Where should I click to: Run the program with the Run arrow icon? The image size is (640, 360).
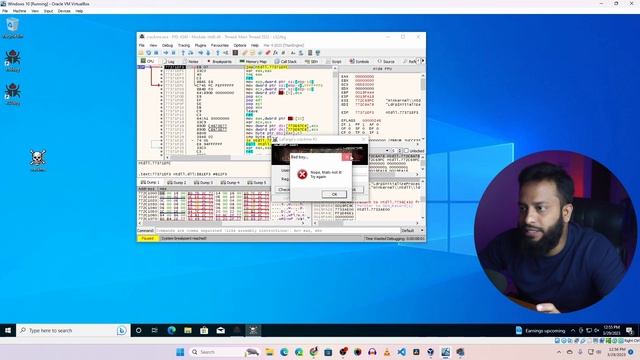coord(166,53)
